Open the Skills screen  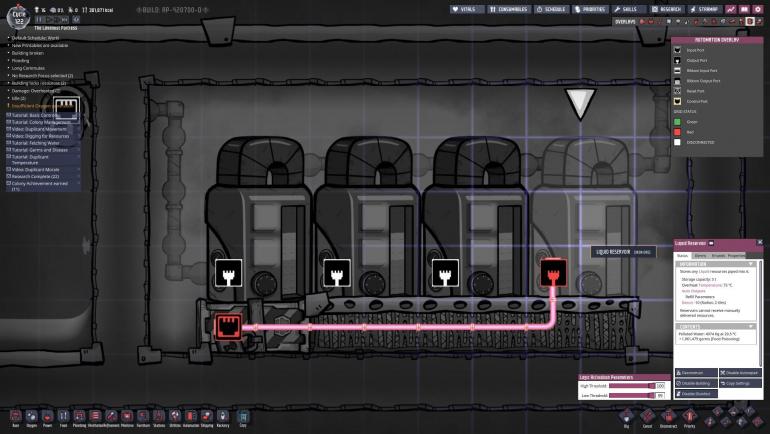tap(628, 9)
